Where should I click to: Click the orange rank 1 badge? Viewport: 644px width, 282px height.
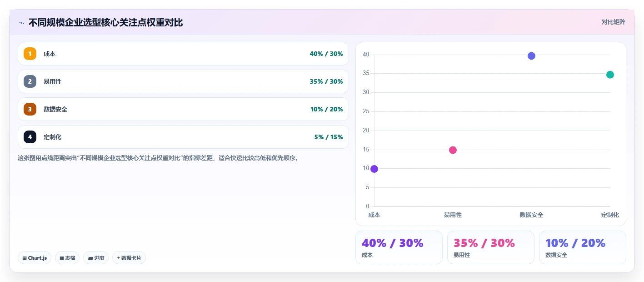pyautogui.click(x=30, y=54)
